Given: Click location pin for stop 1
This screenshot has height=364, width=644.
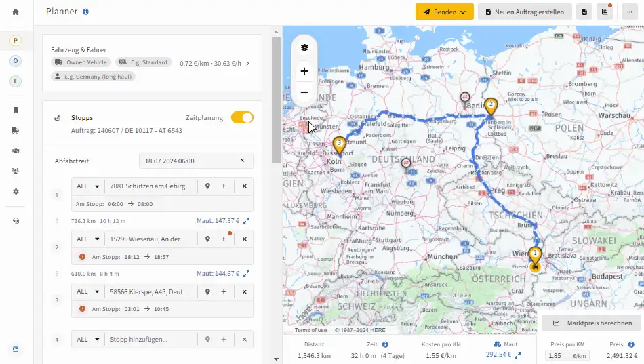Looking at the screenshot, I should click(x=208, y=186).
